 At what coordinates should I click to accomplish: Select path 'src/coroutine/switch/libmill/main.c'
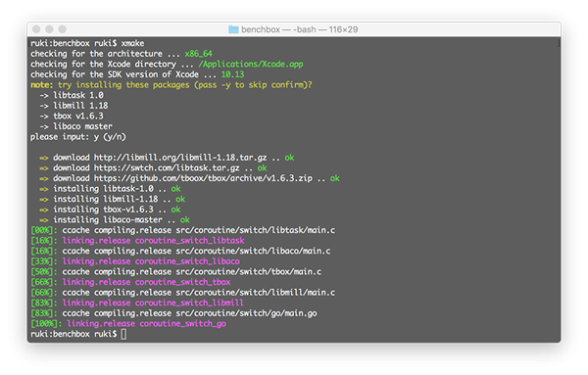tap(256, 293)
